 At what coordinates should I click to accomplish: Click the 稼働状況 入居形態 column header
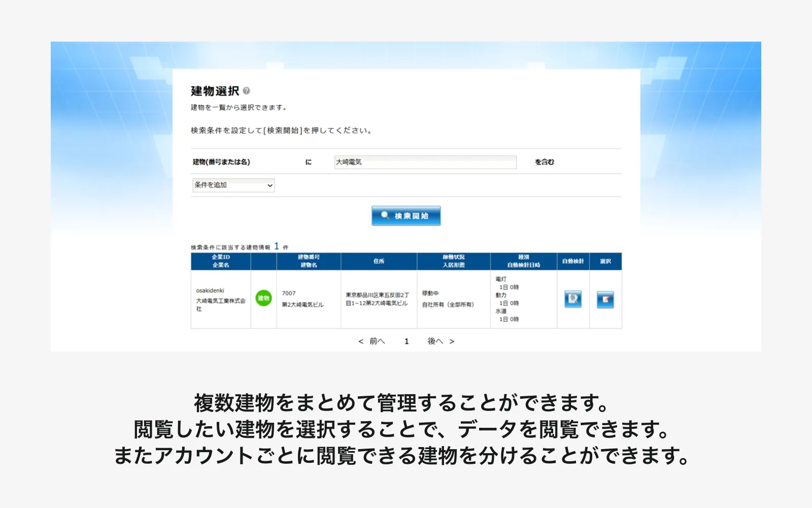(x=453, y=261)
